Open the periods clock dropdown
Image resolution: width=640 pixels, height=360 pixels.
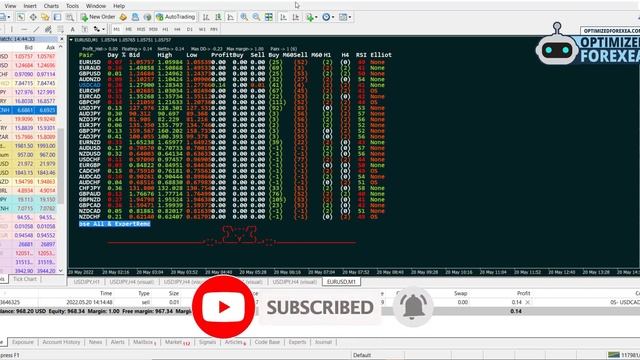coord(328,17)
